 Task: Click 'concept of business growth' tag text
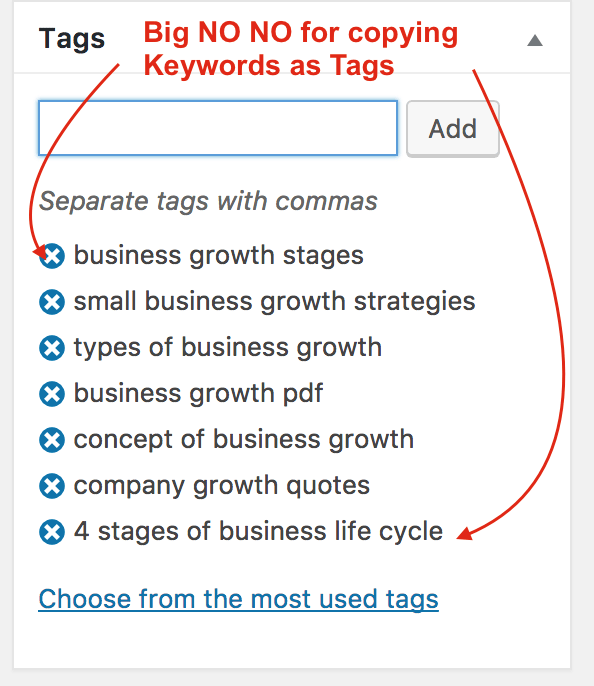[244, 440]
